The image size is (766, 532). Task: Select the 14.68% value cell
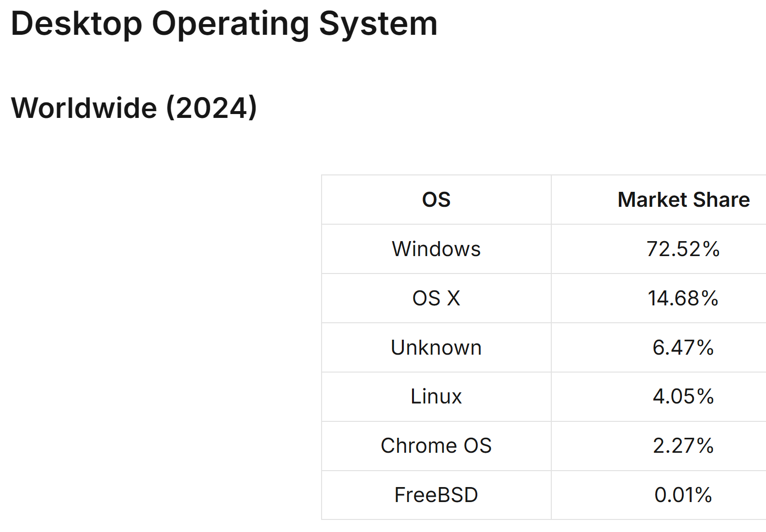pos(659,298)
